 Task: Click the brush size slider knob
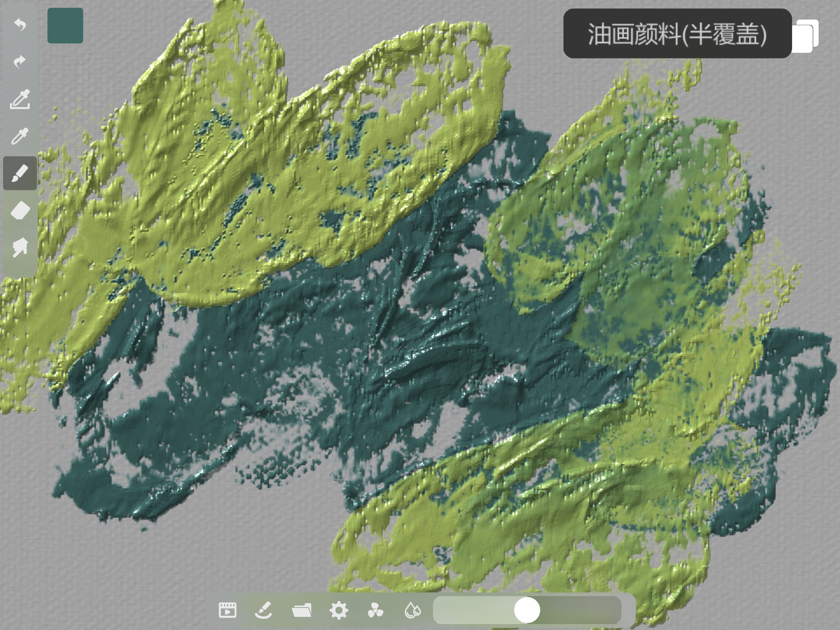(527, 610)
